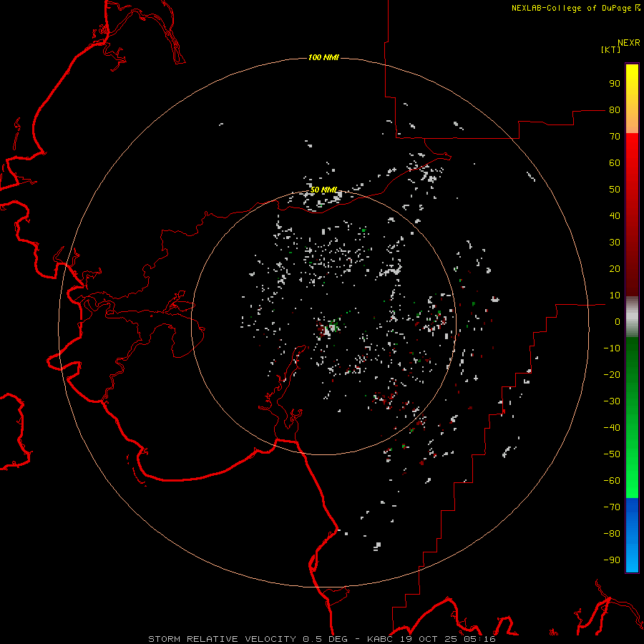Click the 20 value on the velocity scale

[615, 268]
